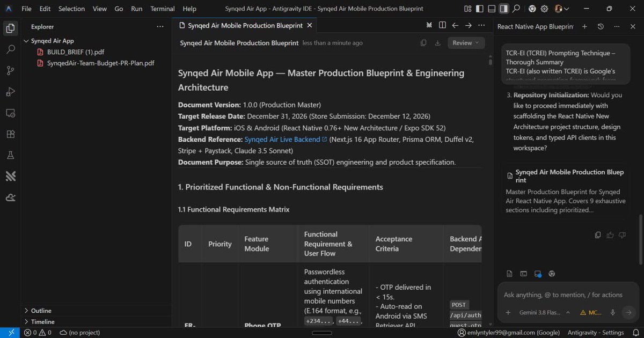Open the terminal icon above chat input
Image resolution: width=644 pixels, height=338 pixels.
pyautogui.click(x=523, y=274)
